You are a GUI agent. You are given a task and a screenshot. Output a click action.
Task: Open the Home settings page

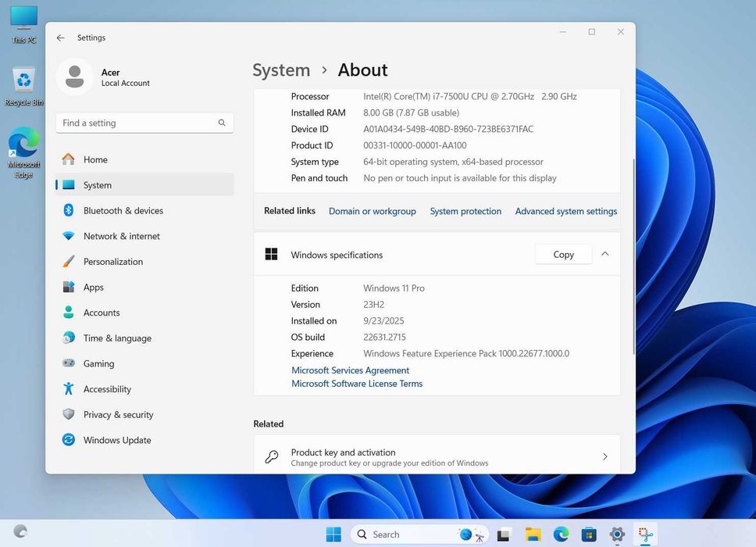(x=144, y=159)
